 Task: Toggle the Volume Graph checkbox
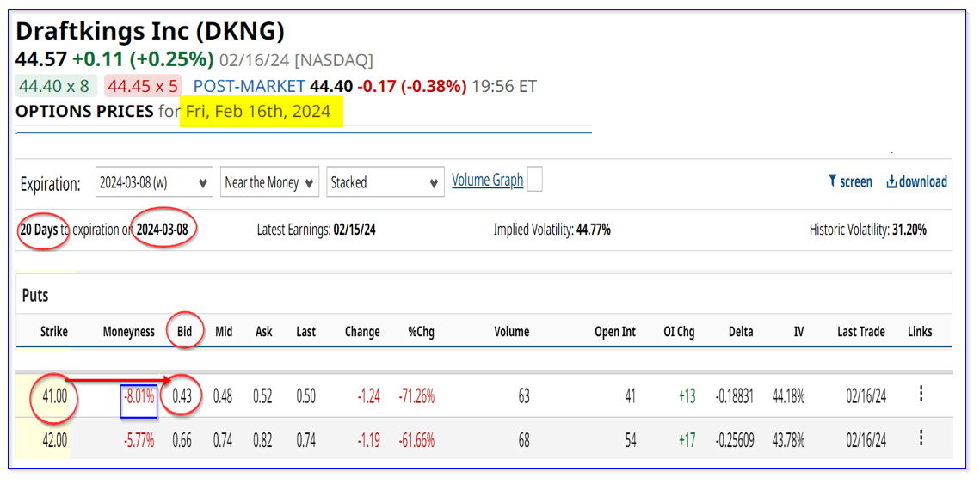pos(534,180)
